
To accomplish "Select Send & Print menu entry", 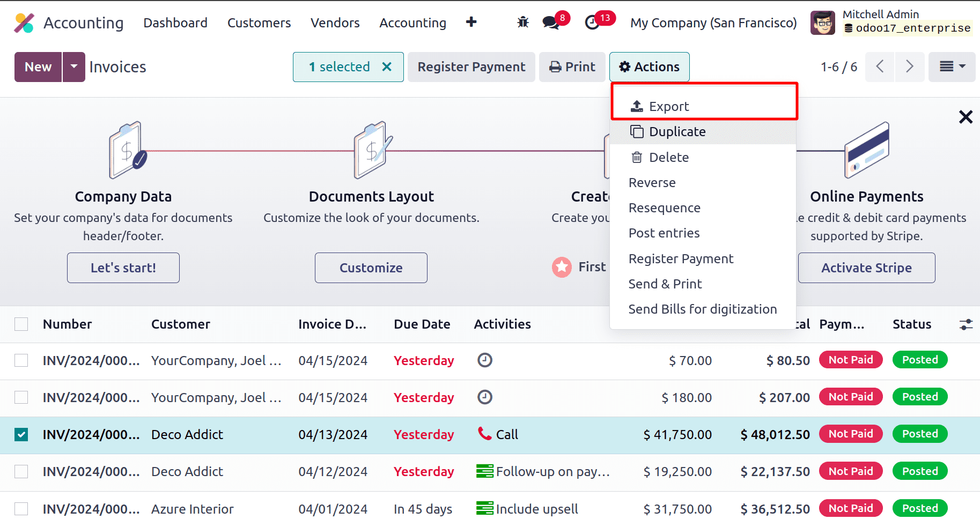I will [x=703, y=284].
